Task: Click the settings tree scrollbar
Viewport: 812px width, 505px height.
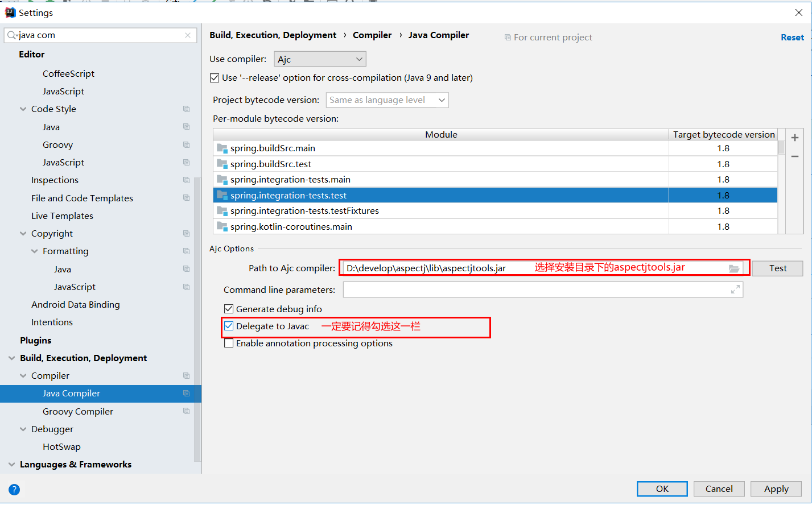Action: [197, 318]
